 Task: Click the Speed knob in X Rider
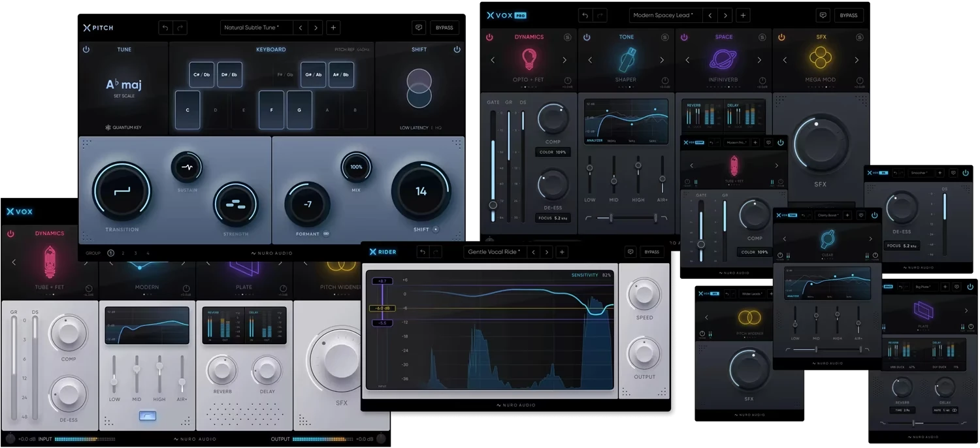[x=644, y=294]
